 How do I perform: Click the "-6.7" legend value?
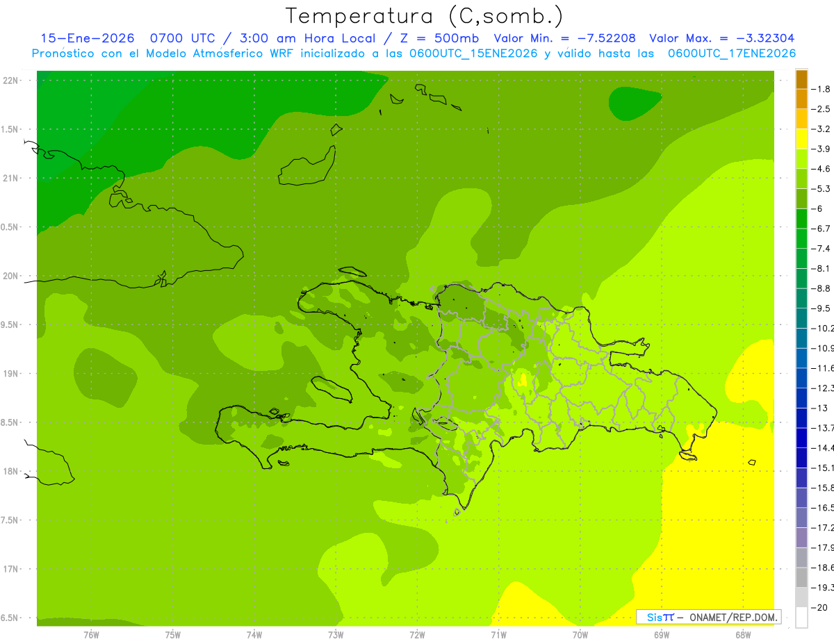(x=821, y=229)
